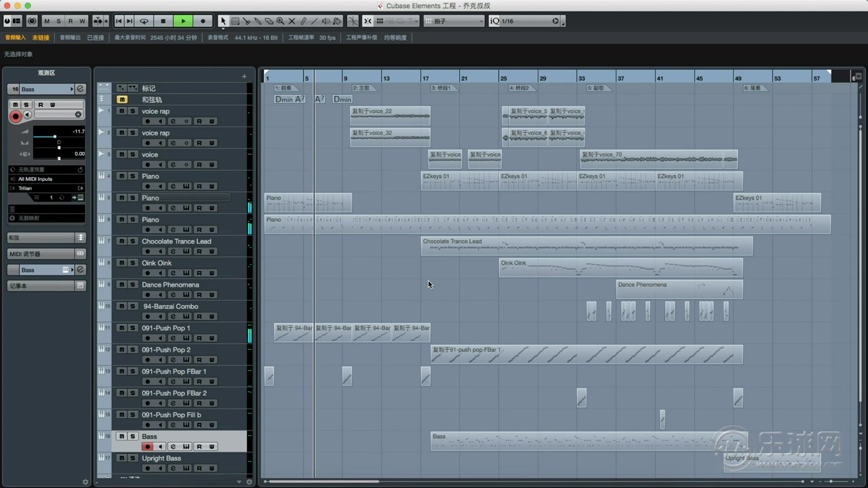Toggle global Write automation W button
Image resolution: width=868 pixels, height=488 pixels.
[x=82, y=21]
